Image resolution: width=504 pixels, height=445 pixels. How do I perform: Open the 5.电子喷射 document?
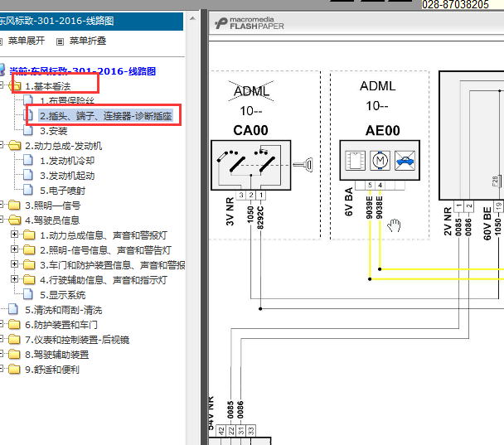63,191
